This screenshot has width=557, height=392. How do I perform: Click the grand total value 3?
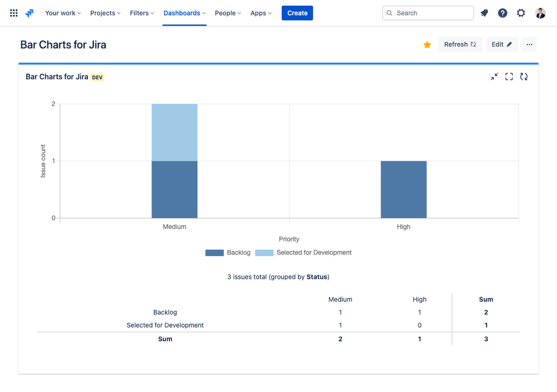point(486,339)
